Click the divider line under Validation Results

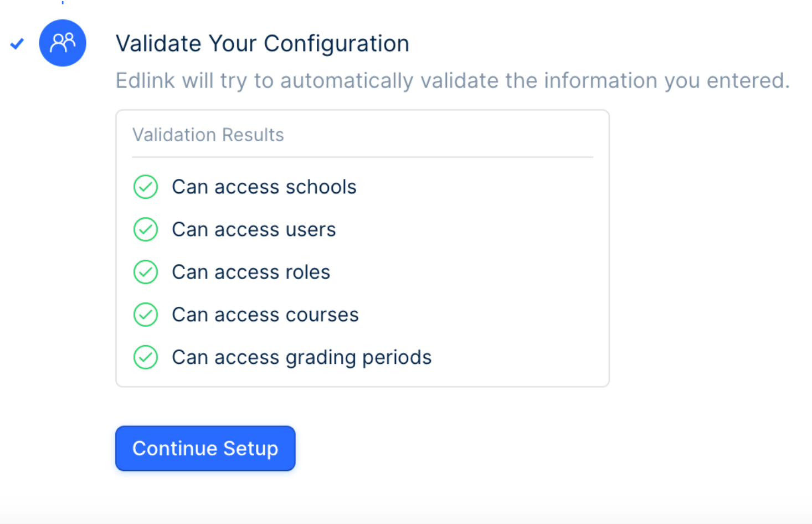(x=363, y=157)
